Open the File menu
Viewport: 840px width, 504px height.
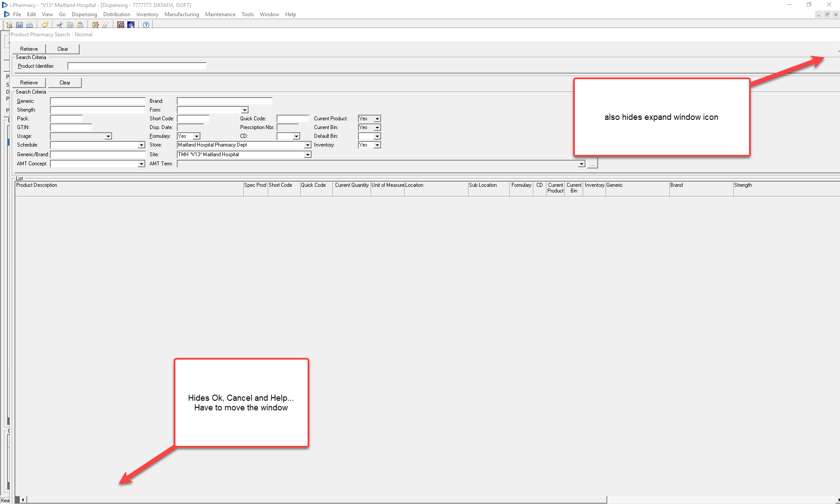(17, 14)
